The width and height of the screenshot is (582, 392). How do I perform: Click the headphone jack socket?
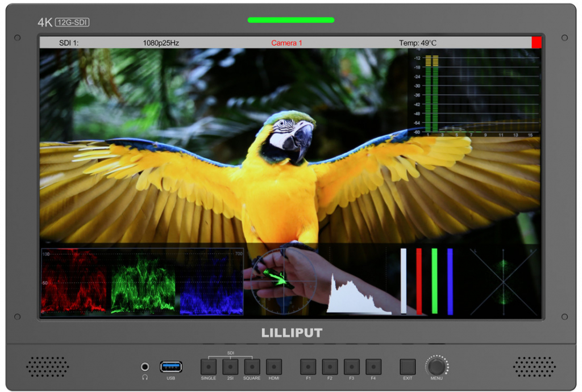click(145, 367)
